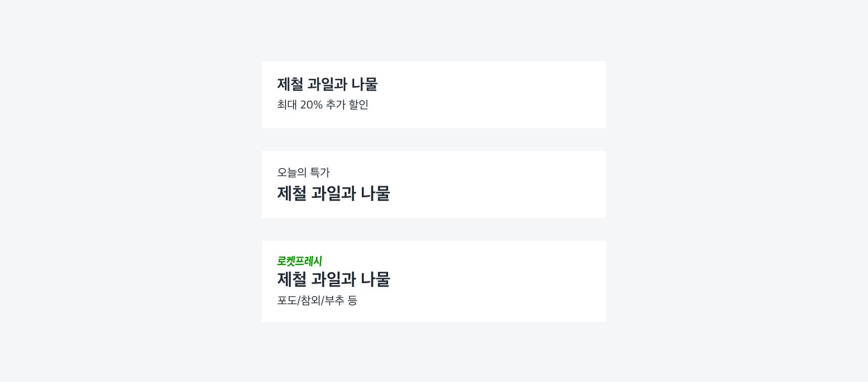Click the word 포도 in the bottom description
Image resolution: width=868 pixels, height=382 pixels.
click(x=287, y=300)
